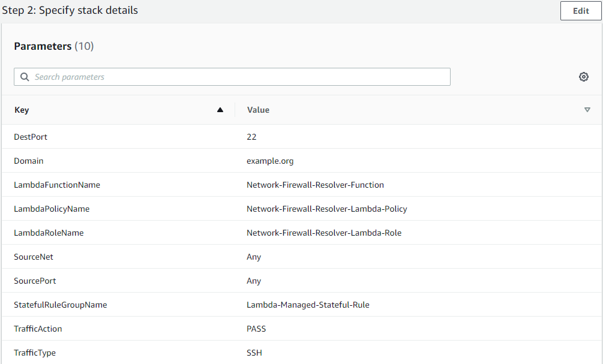This screenshot has width=603, height=364.
Task: Click inside the Search parameters field
Action: click(x=180, y=77)
